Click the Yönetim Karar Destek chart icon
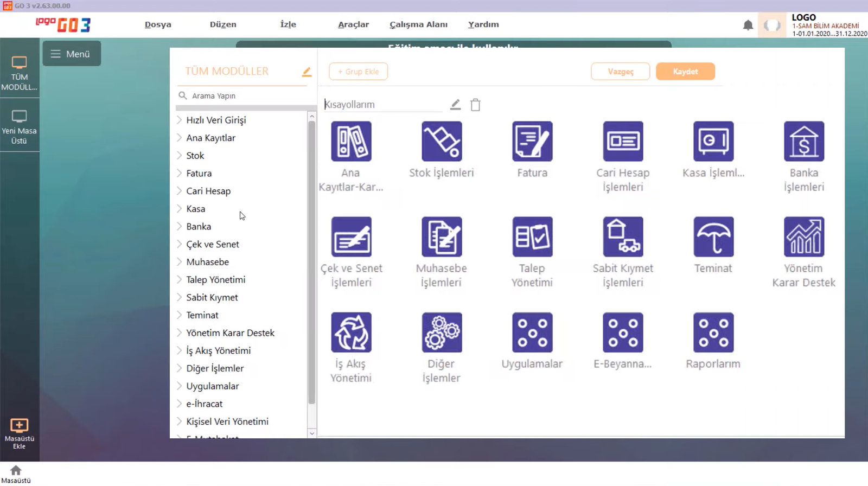This screenshot has height=486, width=868. point(803,237)
